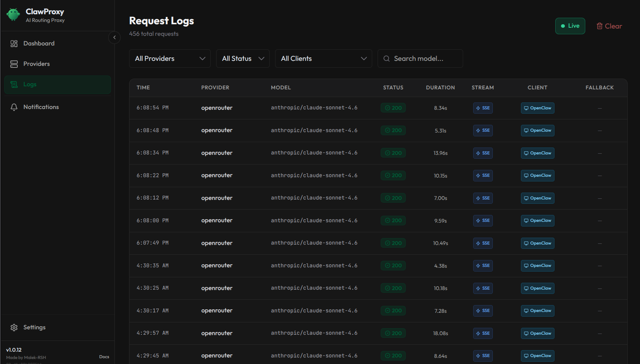Click the v1.0.12 version label

pyautogui.click(x=14, y=350)
